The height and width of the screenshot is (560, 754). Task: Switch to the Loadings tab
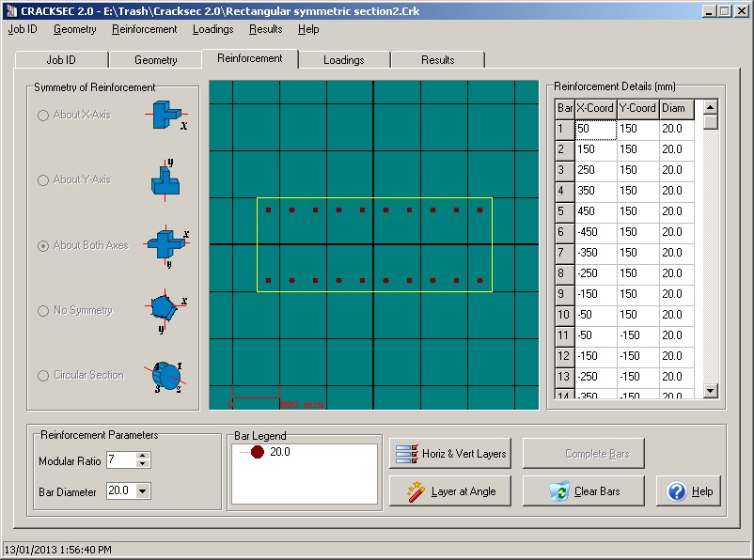[x=343, y=59]
